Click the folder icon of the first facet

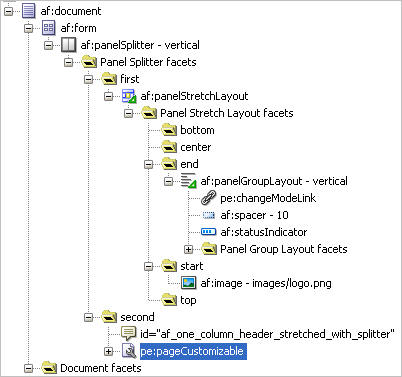pos(109,79)
